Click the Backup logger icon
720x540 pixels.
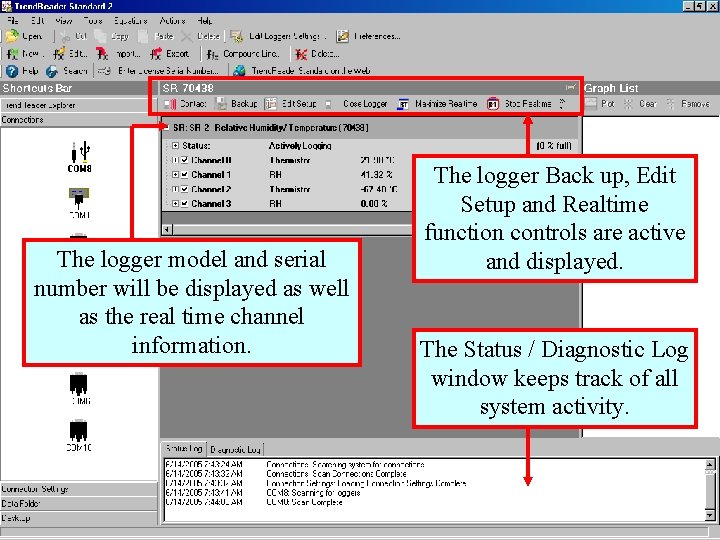(221, 104)
